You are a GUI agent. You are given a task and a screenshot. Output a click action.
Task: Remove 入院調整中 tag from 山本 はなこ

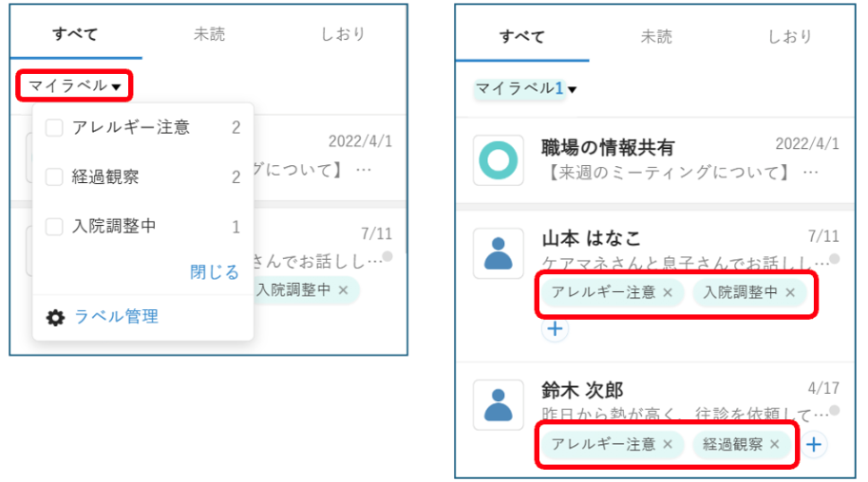point(790,292)
